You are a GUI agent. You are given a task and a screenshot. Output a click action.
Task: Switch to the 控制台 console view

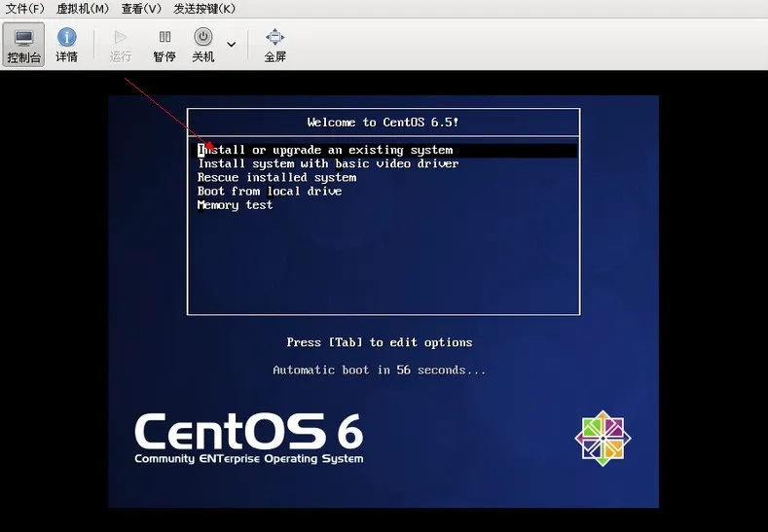coord(23,45)
